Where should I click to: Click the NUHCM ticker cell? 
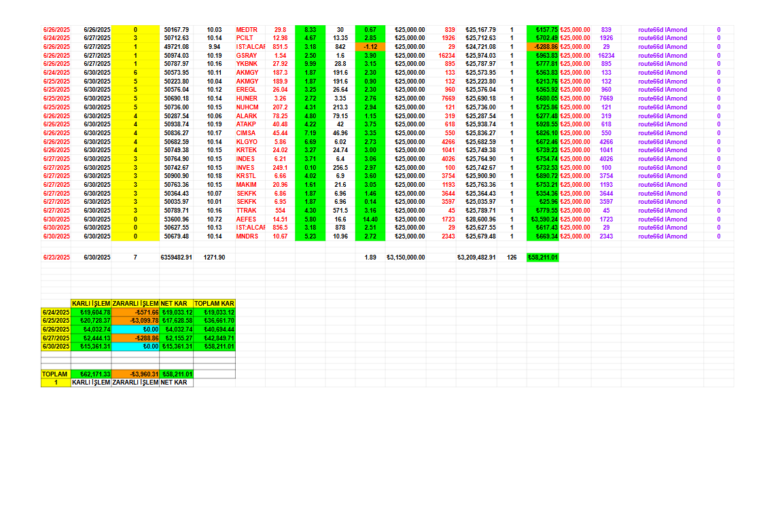[250, 107]
